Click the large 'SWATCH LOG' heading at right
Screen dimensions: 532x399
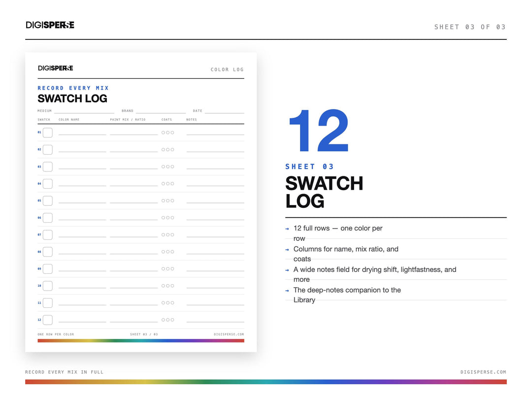pos(324,192)
